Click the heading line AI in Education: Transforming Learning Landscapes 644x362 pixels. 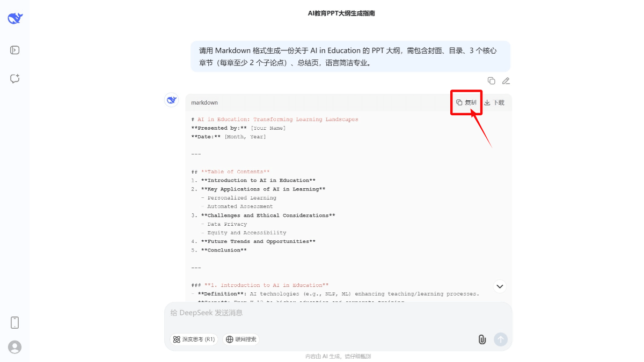(x=275, y=120)
